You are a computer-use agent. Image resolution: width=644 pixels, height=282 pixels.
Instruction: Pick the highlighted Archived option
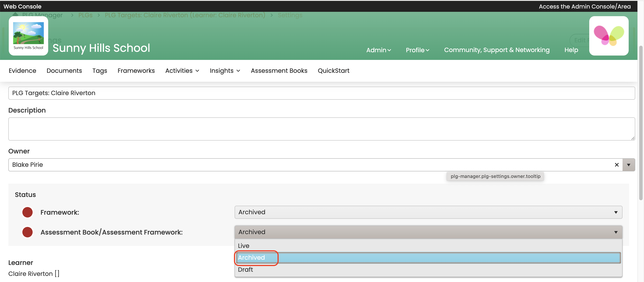(x=251, y=258)
